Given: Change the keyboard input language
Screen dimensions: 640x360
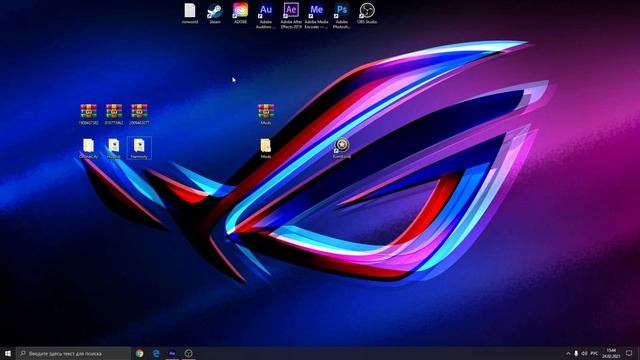Looking at the screenshot, I should point(594,353).
